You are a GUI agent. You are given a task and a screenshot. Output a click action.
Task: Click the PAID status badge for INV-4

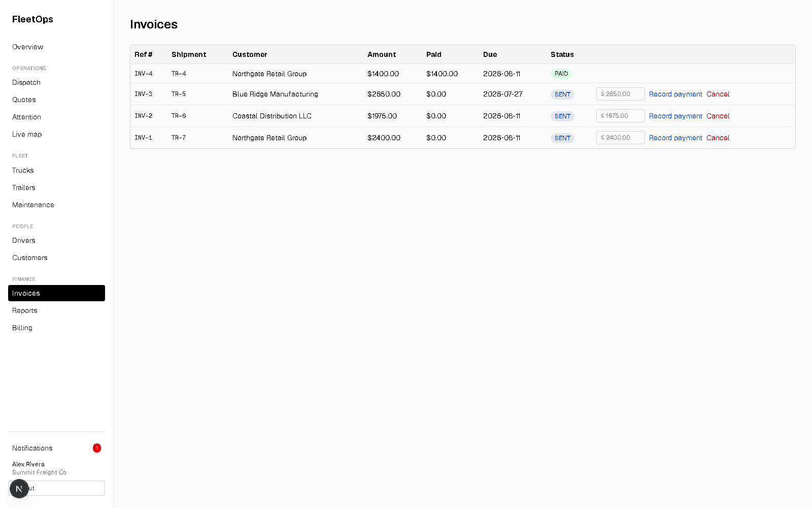561,74
